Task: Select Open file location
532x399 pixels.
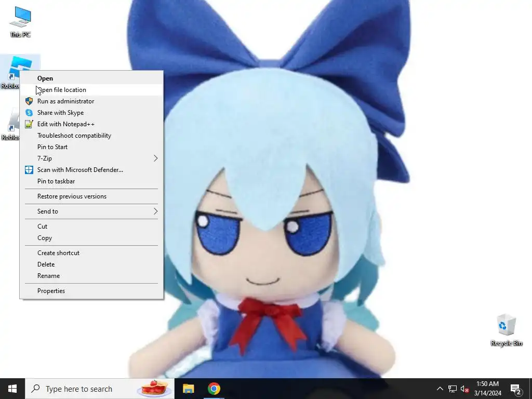Action: (91, 90)
